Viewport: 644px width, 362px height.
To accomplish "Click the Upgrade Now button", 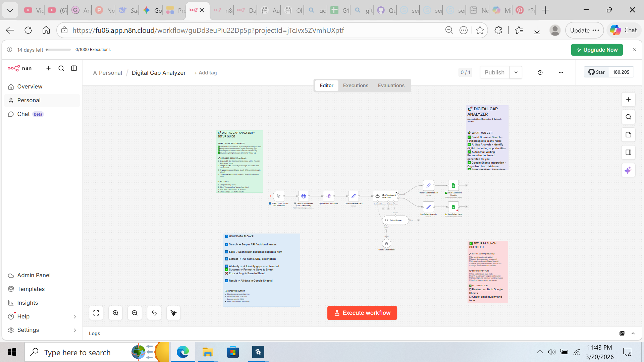I will click(x=597, y=50).
